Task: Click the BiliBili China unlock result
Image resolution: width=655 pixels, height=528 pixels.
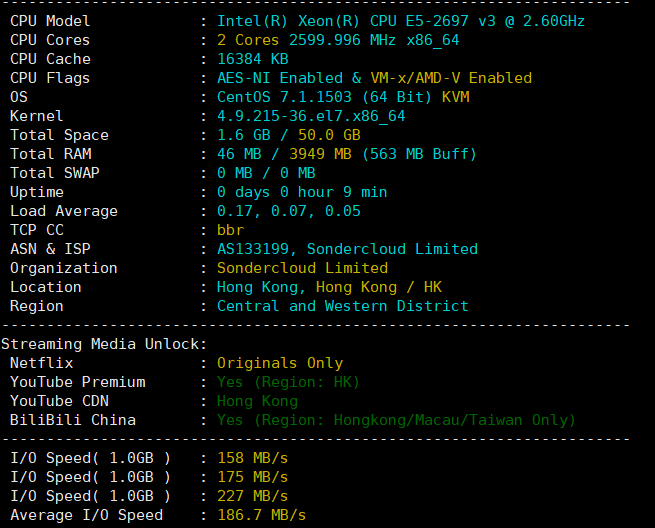Action: click(396, 420)
